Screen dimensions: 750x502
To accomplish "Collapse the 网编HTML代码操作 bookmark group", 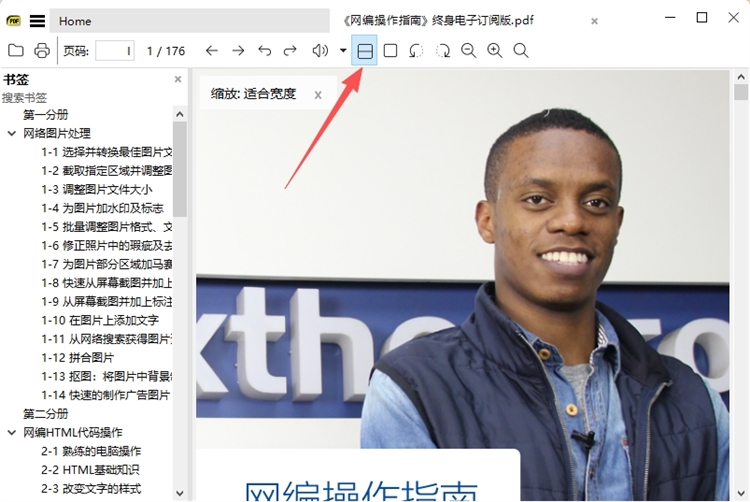I will point(11,433).
